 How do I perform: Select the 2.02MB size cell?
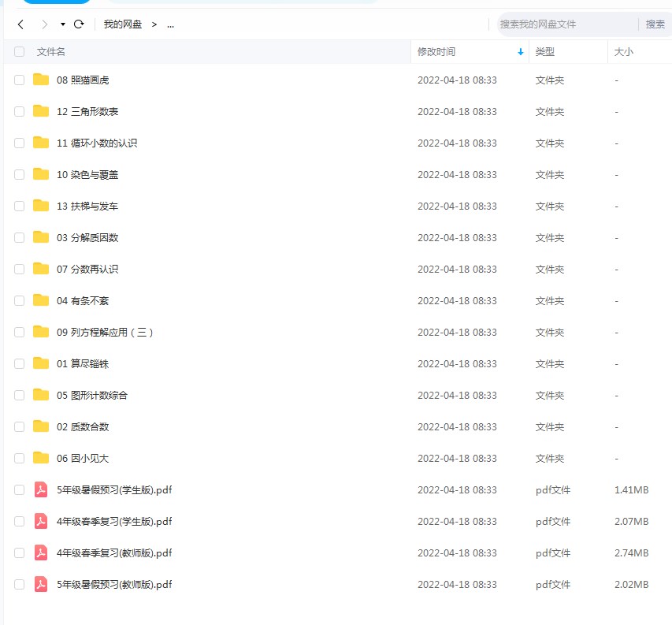pos(631,584)
